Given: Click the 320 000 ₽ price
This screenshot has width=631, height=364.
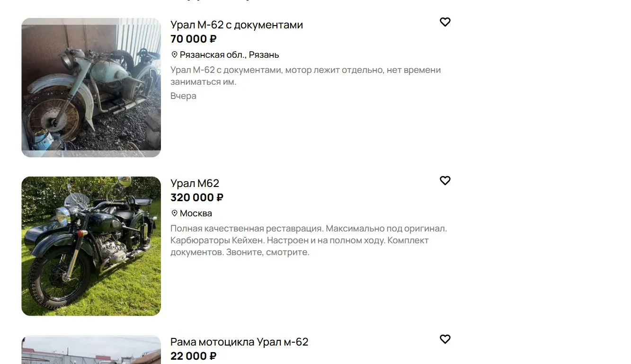Looking at the screenshot, I should (x=197, y=197).
